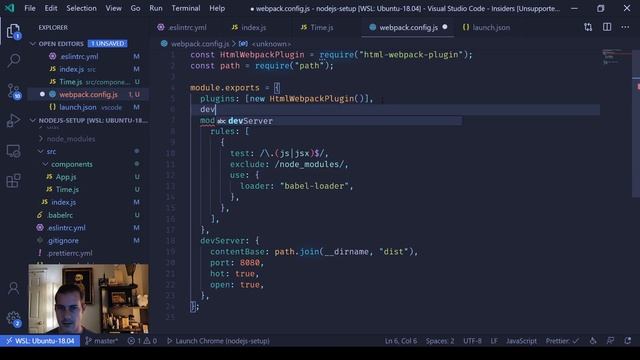Click the Spaces: 2 indentation setting
The image size is (640, 360).
pyautogui.click(x=440, y=341)
